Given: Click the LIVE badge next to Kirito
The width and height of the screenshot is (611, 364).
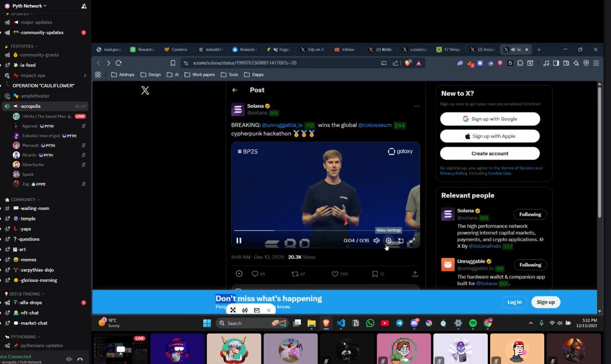Looking at the screenshot, I should (80, 116).
